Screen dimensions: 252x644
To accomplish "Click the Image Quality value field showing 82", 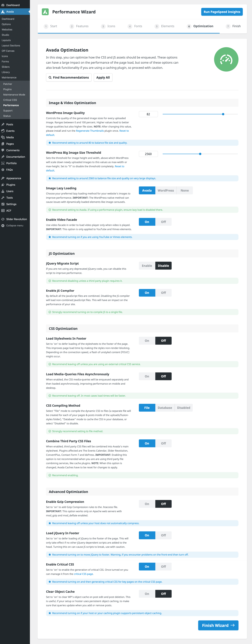I will coord(148,114).
